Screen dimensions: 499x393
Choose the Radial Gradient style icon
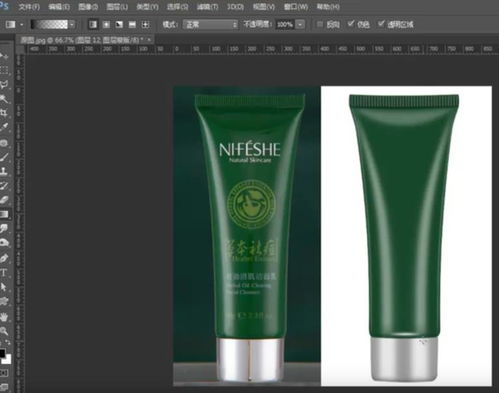(106, 24)
